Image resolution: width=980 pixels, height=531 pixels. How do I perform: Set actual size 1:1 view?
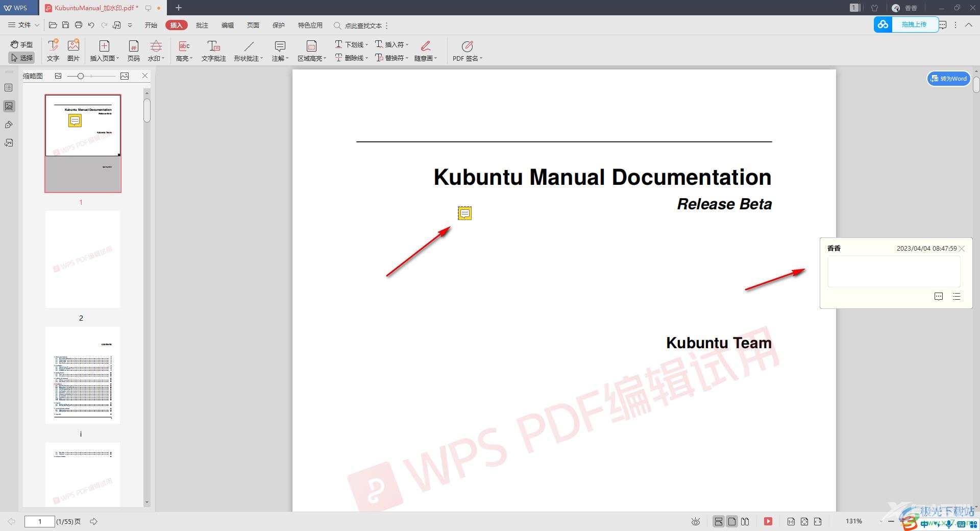(x=791, y=521)
